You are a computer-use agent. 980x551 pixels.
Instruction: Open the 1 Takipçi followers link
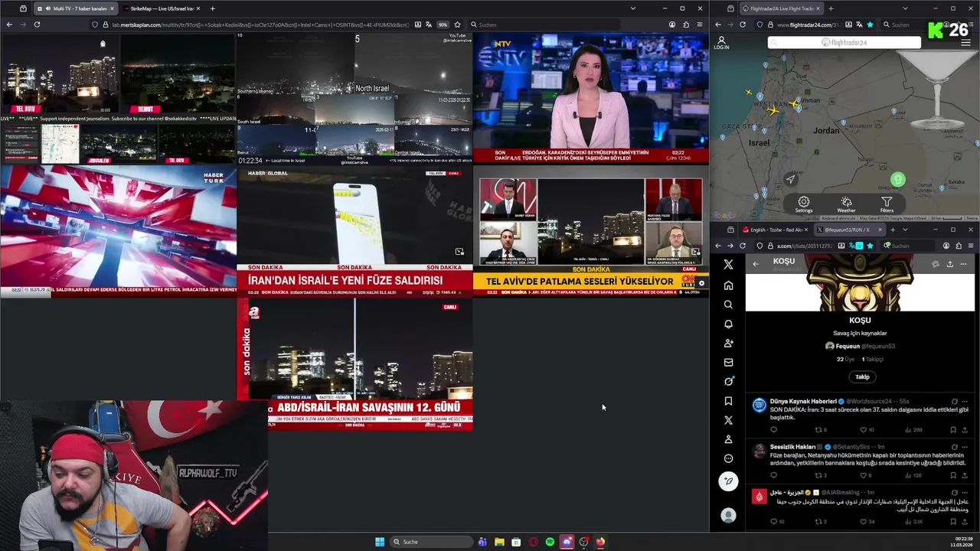tap(873, 359)
